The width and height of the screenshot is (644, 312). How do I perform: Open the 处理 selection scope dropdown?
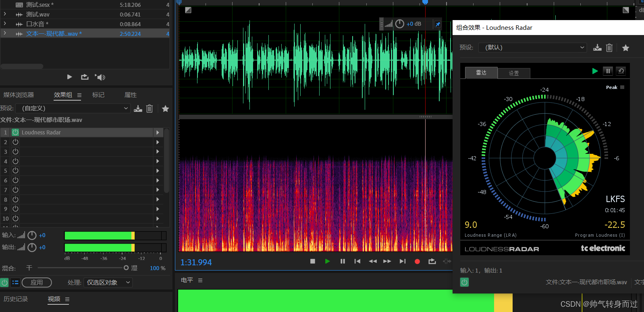click(x=108, y=283)
